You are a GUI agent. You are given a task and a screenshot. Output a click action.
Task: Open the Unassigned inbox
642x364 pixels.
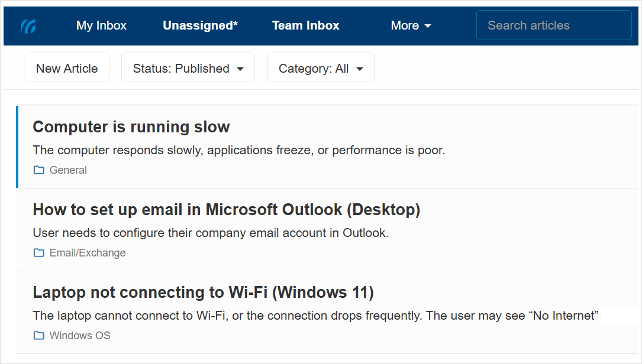pyautogui.click(x=200, y=25)
